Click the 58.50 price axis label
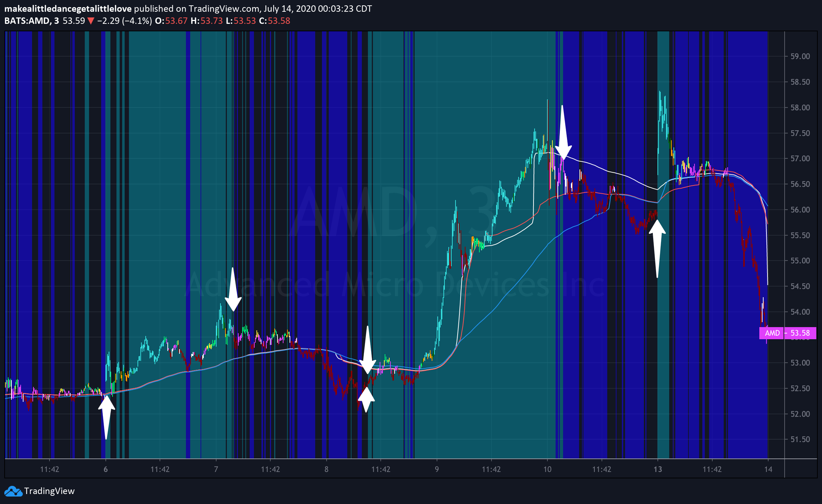Image resolution: width=822 pixels, height=504 pixels. point(800,82)
